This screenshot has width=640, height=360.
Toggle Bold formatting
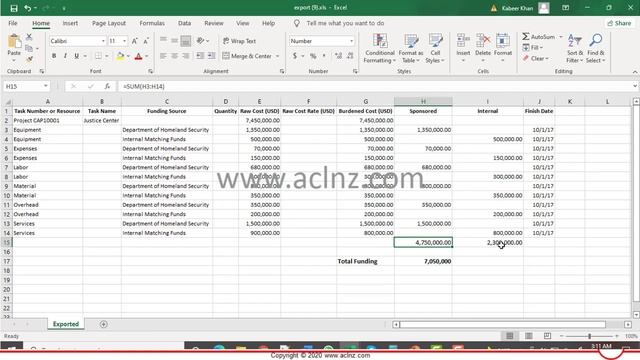click(54, 56)
